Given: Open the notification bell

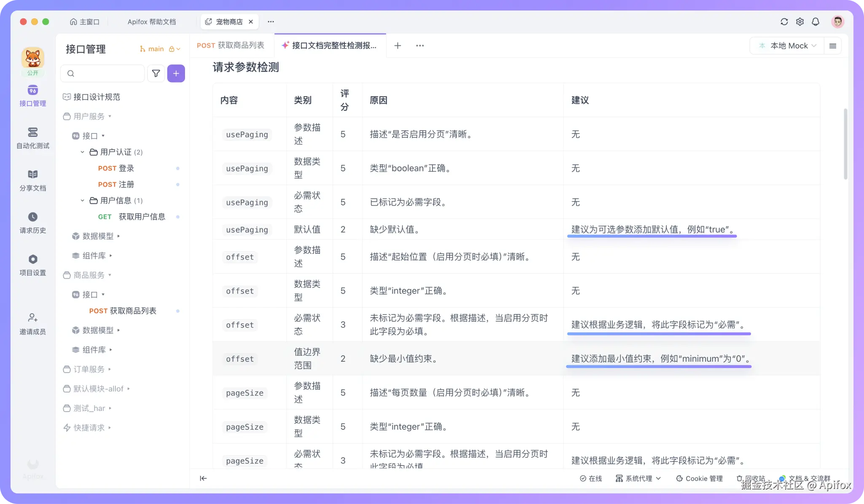Looking at the screenshot, I should (816, 22).
